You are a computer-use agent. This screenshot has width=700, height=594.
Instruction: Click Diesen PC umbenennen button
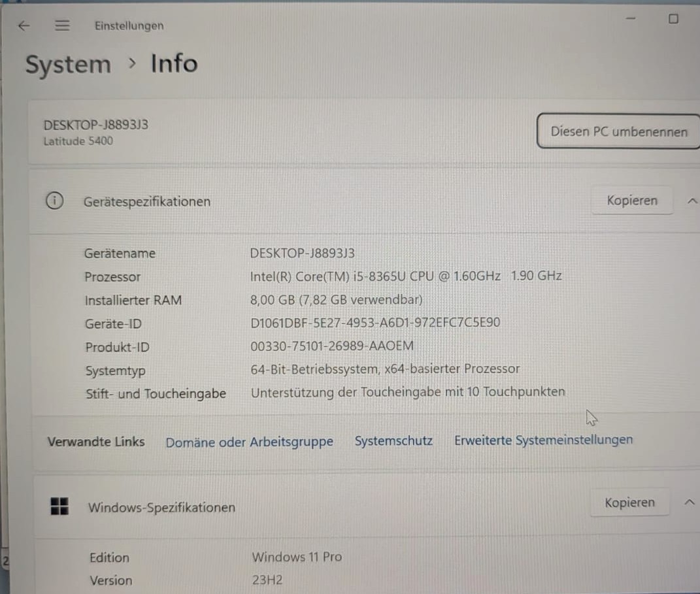(618, 131)
